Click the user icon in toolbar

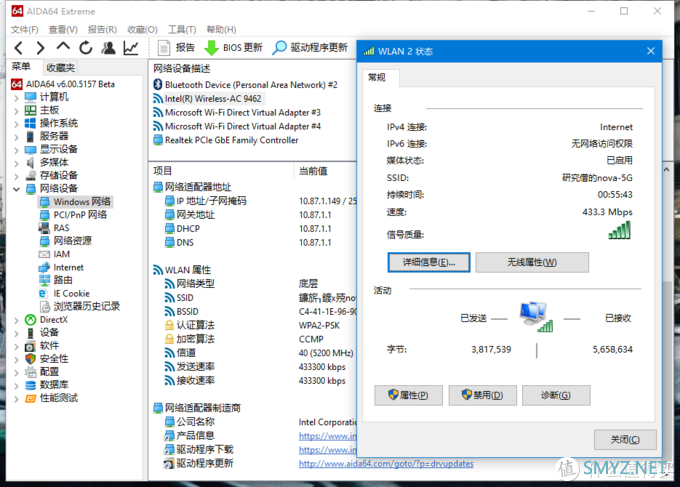tap(108, 48)
